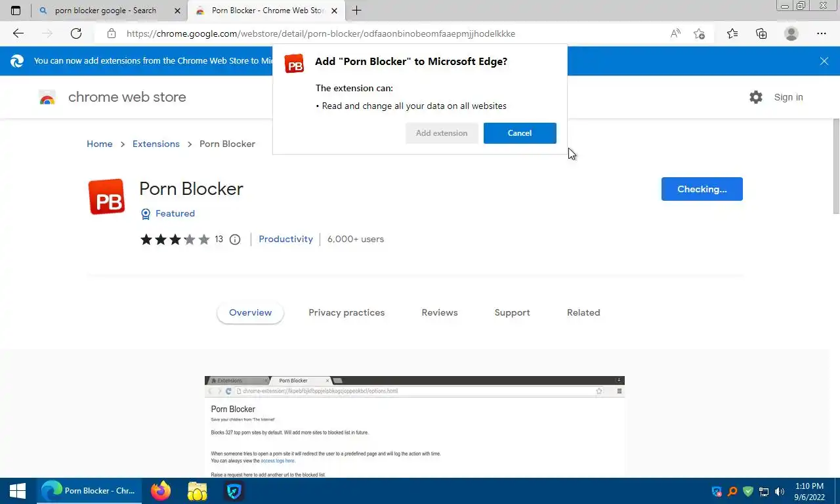The width and height of the screenshot is (840, 504).
Task: Open the Collections icon
Action: 761,33
